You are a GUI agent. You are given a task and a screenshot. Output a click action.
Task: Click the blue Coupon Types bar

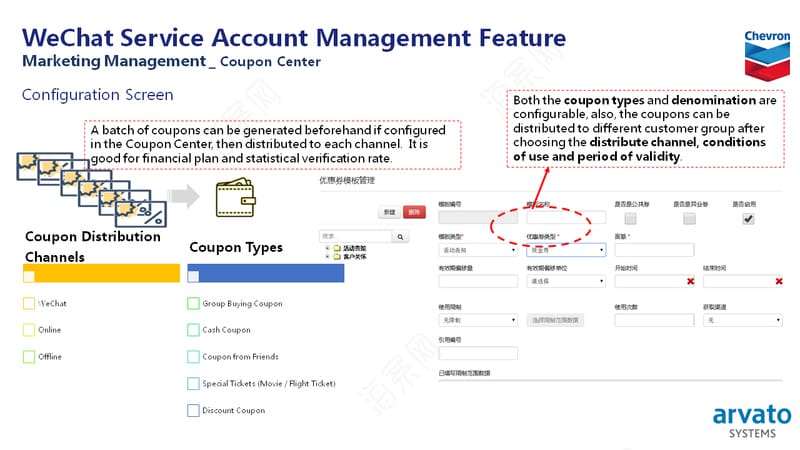[x=266, y=273]
